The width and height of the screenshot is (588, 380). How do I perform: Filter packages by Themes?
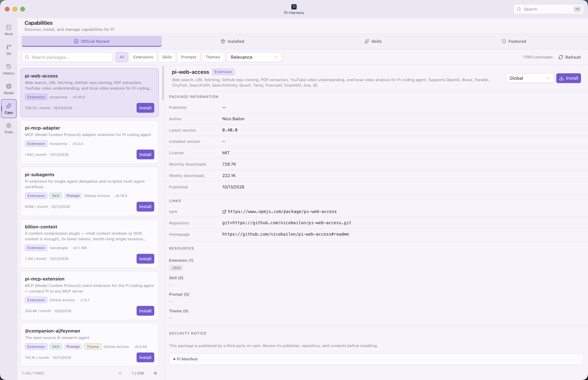[x=213, y=57]
